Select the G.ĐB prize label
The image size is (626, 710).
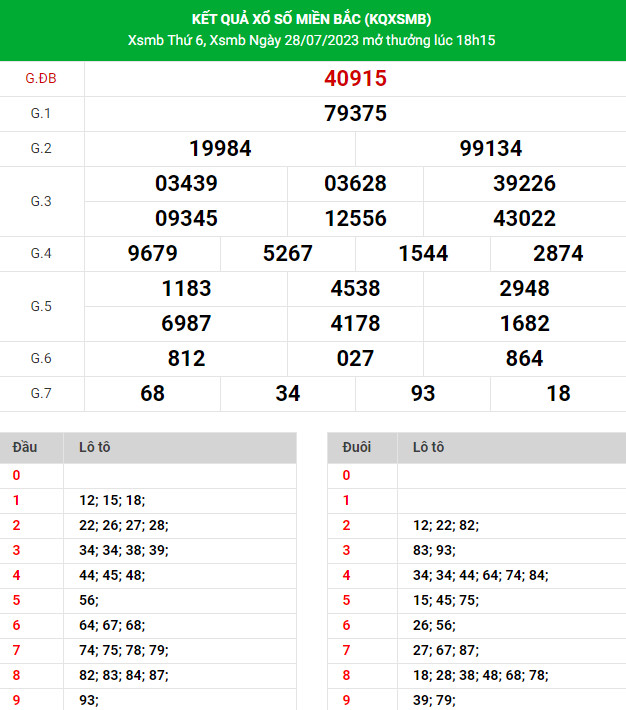(41, 78)
